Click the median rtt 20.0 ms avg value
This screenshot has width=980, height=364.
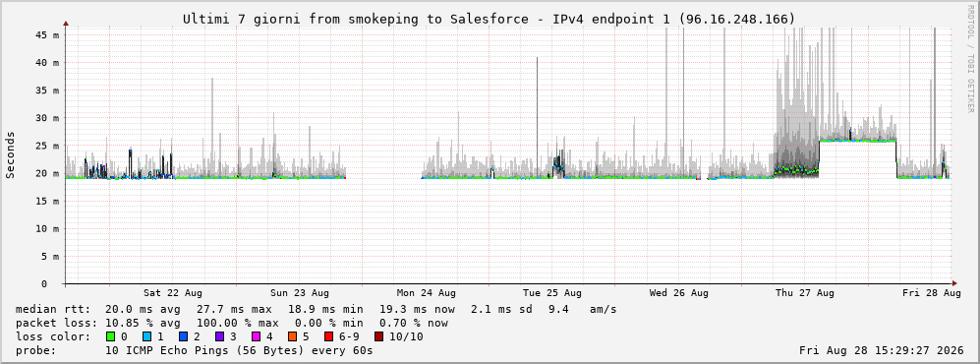144,310
